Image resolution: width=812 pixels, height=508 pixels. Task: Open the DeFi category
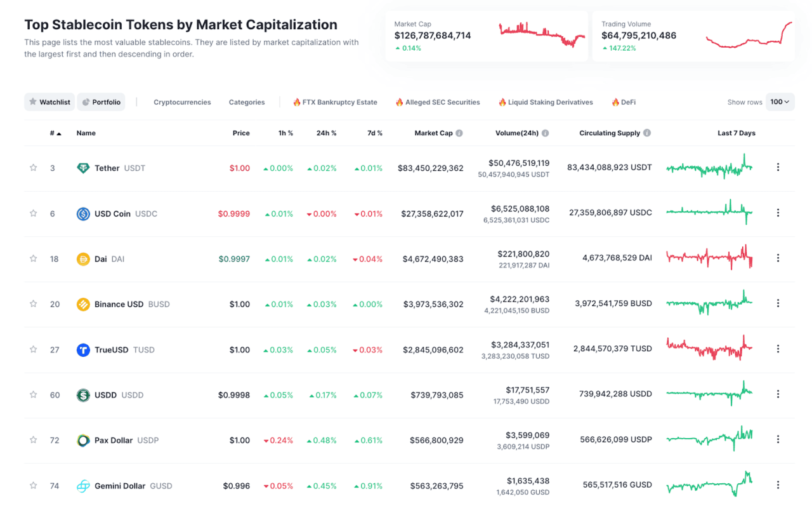624,102
